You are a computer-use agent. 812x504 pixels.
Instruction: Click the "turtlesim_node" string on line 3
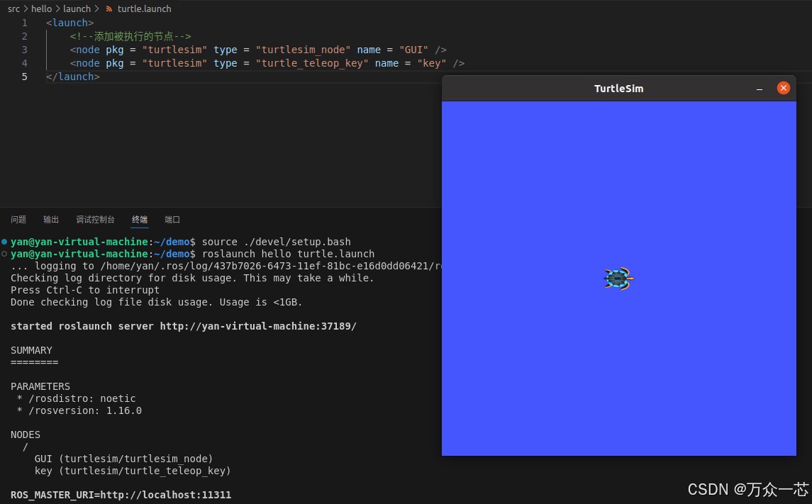303,50
